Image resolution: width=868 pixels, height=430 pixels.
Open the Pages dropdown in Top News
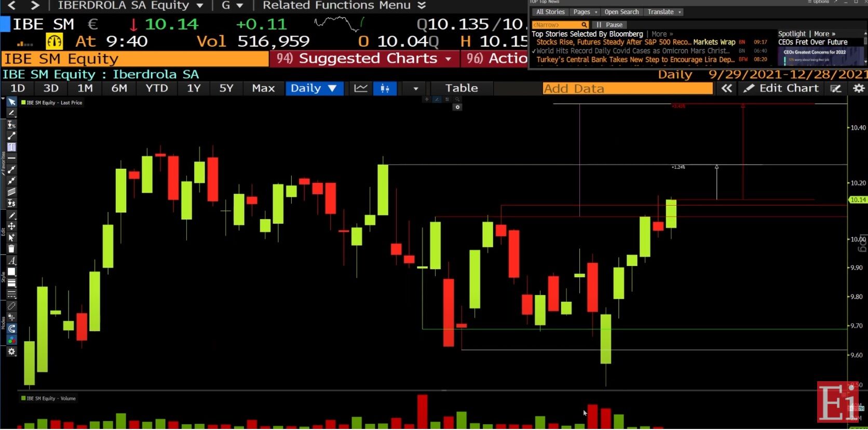[x=585, y=12]
